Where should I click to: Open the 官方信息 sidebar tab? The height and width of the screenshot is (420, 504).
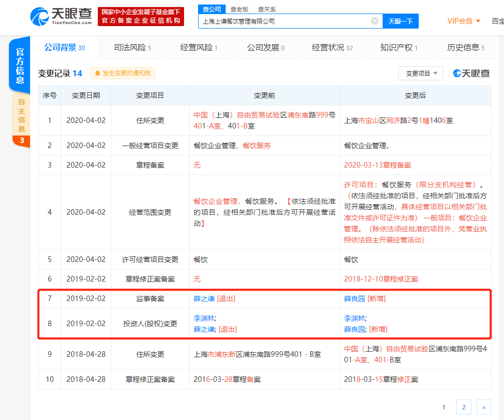click(x=20, y=64)
